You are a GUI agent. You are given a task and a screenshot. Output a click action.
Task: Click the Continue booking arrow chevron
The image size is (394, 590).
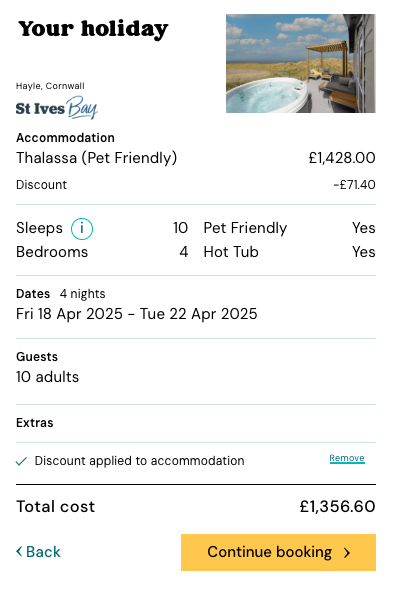point(347,552)
